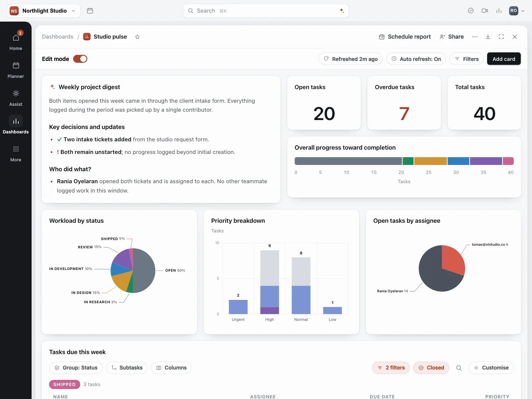Click Schedule report
The width and height of the screenshot is (532, 399).
[405, 37]
